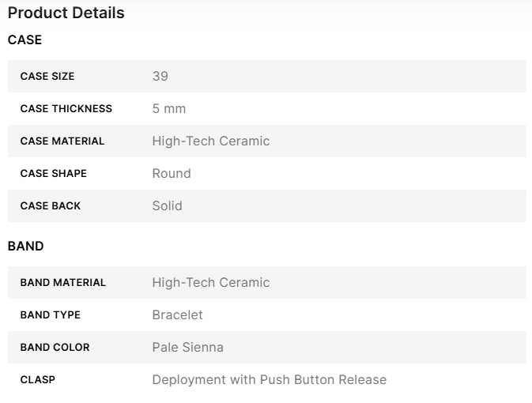
Task: Click the CASE section heading
Action: coord(25,40)
